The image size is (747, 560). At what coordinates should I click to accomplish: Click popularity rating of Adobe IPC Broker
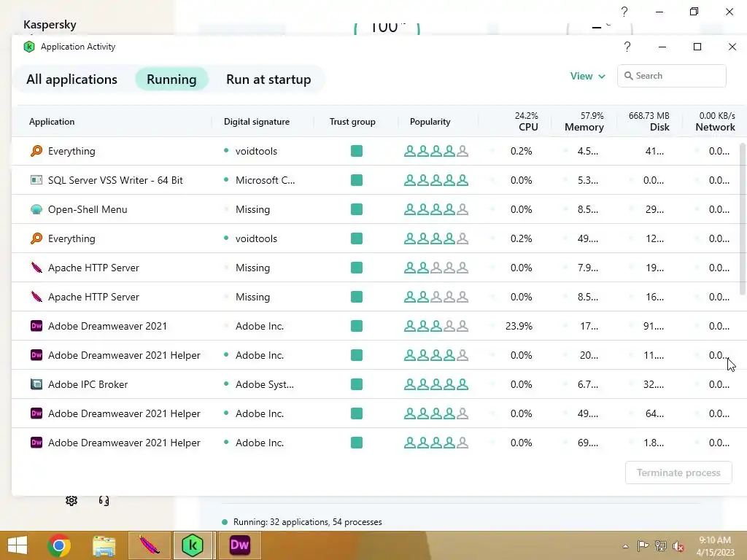(436, 384)
